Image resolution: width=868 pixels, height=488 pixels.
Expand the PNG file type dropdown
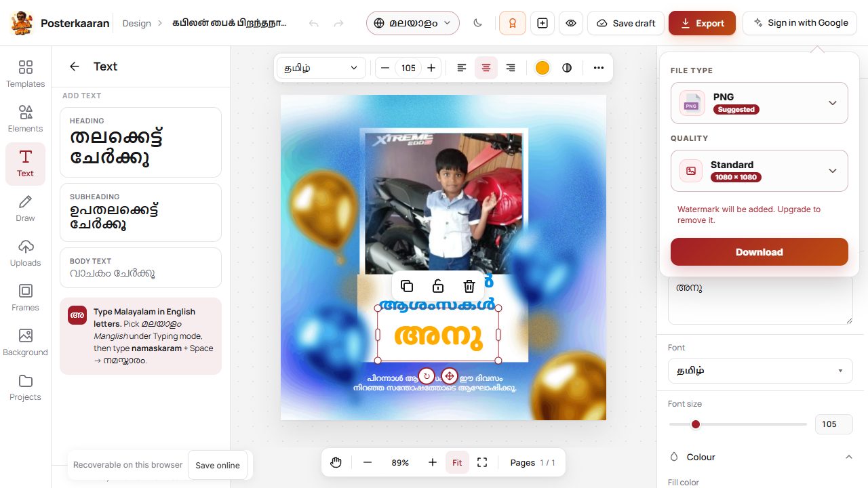(759, 103)
